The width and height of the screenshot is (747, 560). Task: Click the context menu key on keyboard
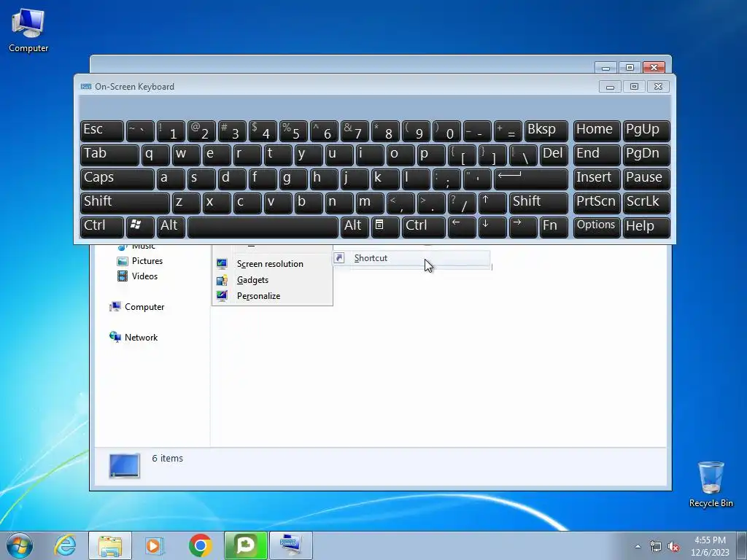385,227
